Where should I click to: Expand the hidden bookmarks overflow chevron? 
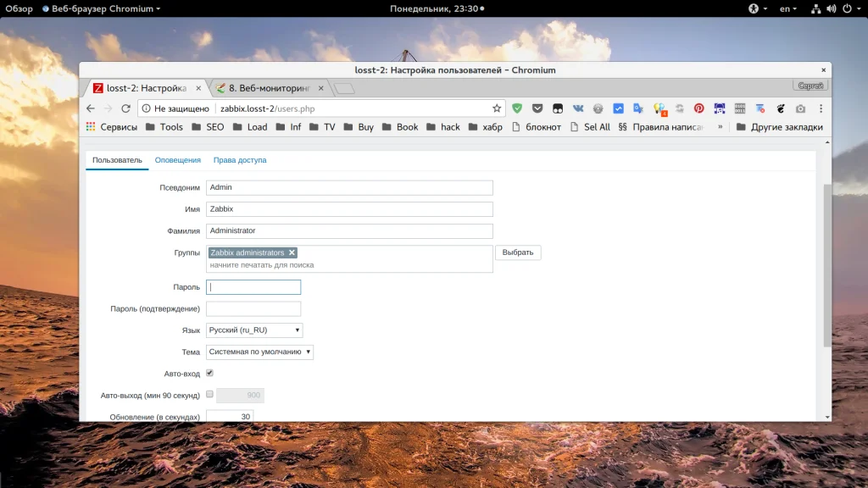721,127
